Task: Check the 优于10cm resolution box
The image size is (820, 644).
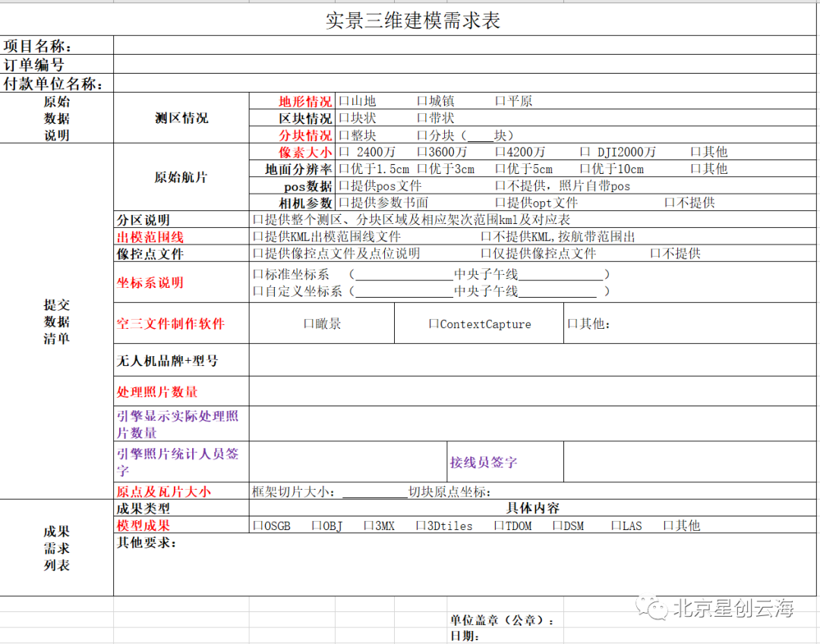Action: click(x=585, y=169)
